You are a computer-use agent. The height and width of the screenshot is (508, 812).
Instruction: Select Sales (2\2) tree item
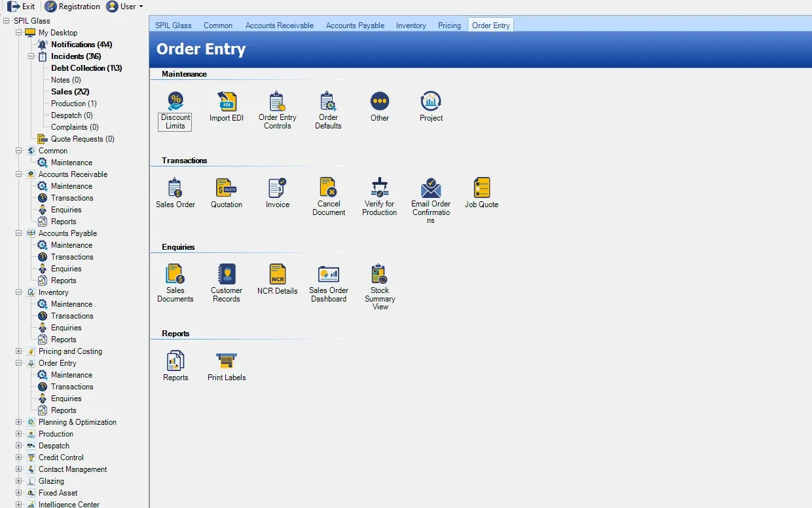(x=70, y=92)
